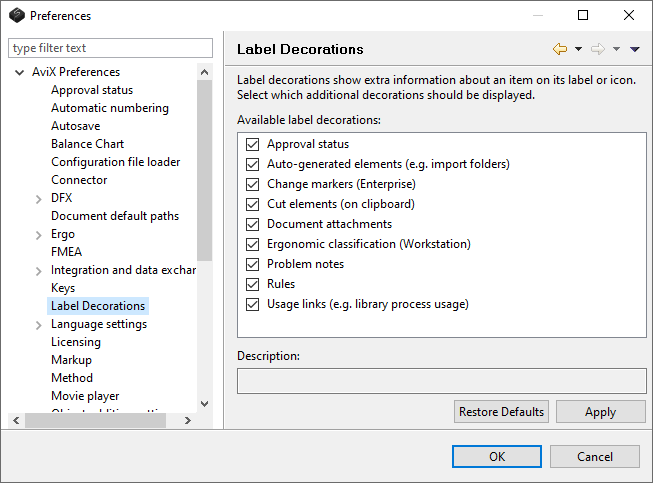
Task: Uncheck the Approval status decoration
Action: [252, 144]
